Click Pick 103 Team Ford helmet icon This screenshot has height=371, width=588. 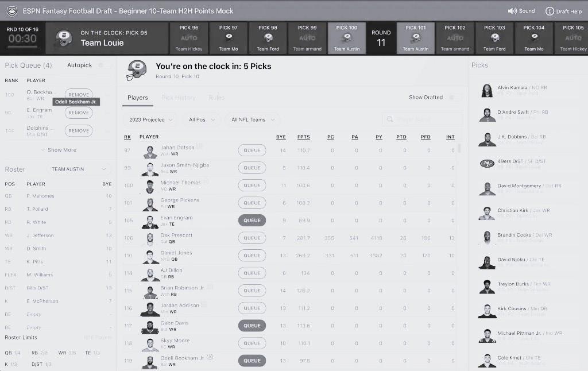[x=494, y=37]
